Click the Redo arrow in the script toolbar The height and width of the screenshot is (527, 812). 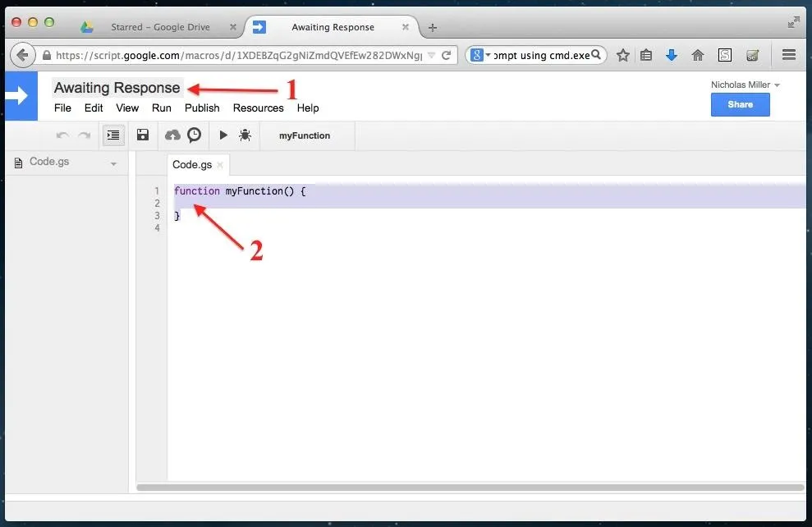coord(84,135)
